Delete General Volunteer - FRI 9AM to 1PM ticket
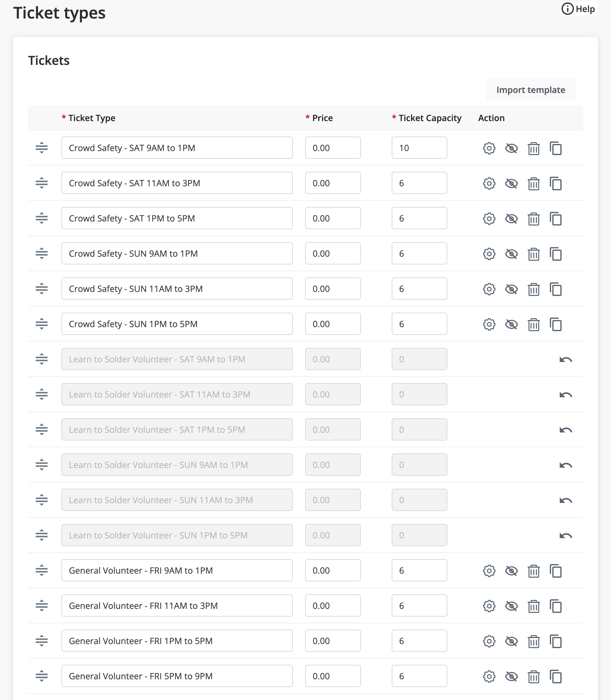611x700 pixels. [533, 571]
